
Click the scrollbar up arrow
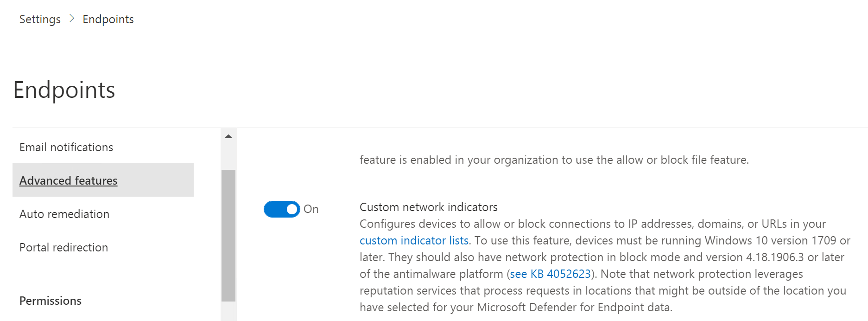[228, 135]
